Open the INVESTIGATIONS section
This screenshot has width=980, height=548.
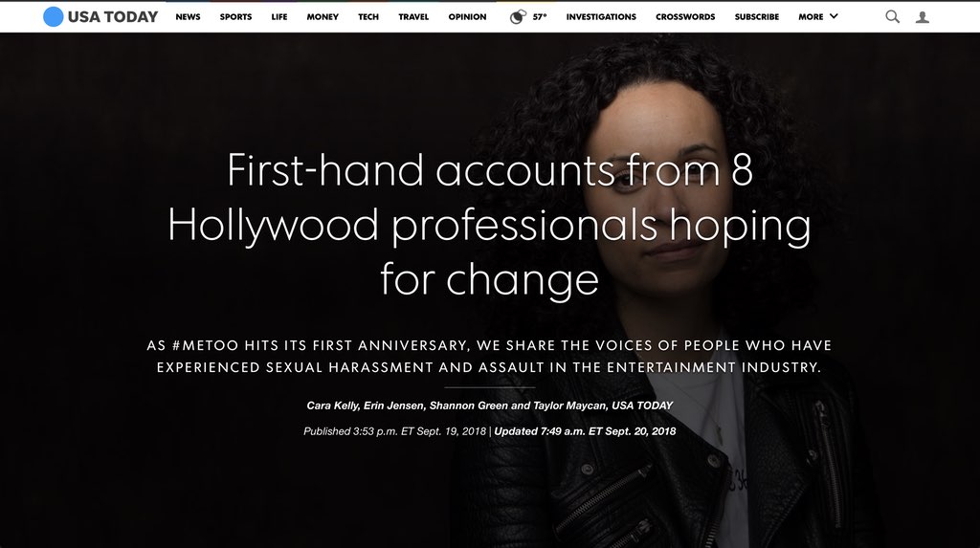[x=601, y=17]
